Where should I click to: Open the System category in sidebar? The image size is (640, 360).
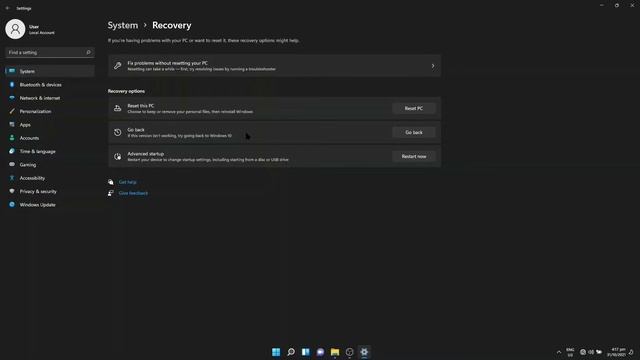coord(49,71)
